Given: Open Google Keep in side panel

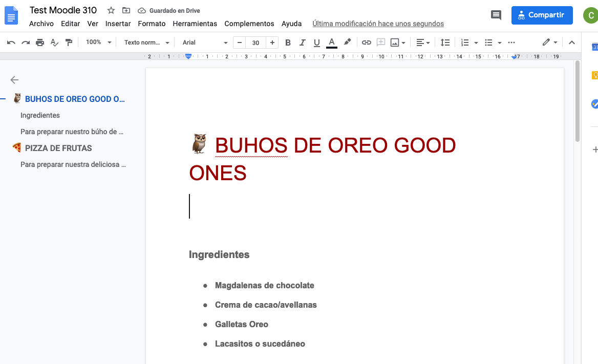Looking at the screenshot, I should 594,75.
